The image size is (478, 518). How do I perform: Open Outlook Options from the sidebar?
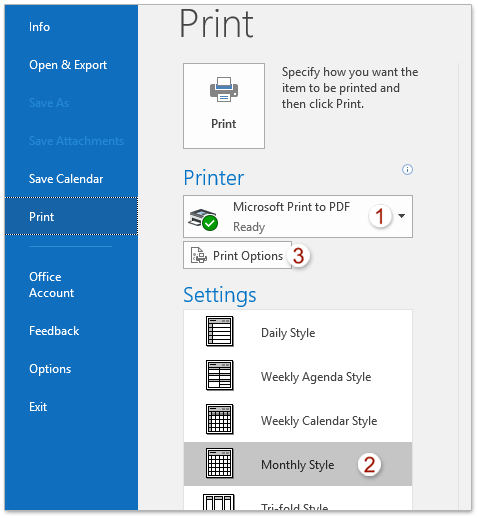[50, 369]
